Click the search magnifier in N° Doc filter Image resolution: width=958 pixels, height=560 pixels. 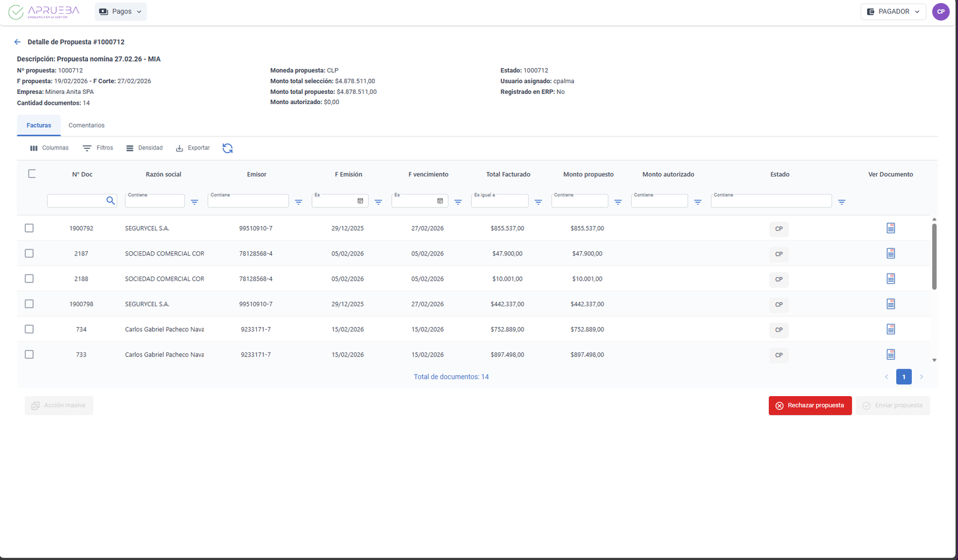click(110, 201)
